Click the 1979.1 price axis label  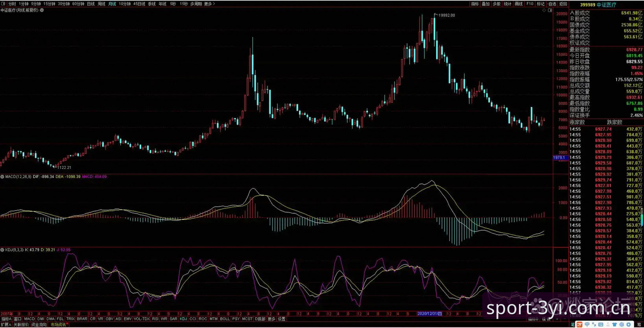[560, 158]
